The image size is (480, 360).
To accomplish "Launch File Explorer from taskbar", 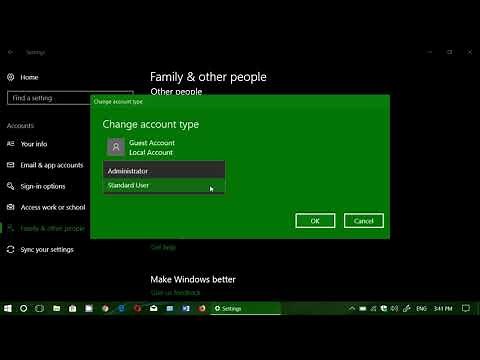I will click(x=56, y=308).
